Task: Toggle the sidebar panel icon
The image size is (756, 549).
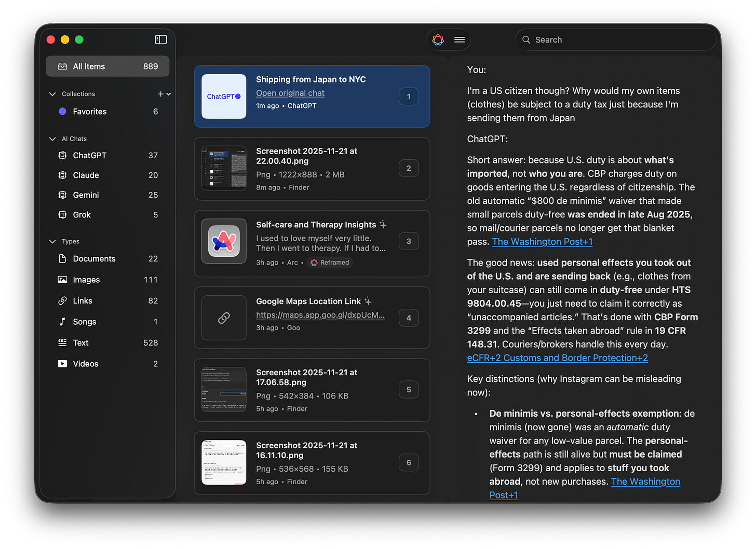Action: pos(161,39)
